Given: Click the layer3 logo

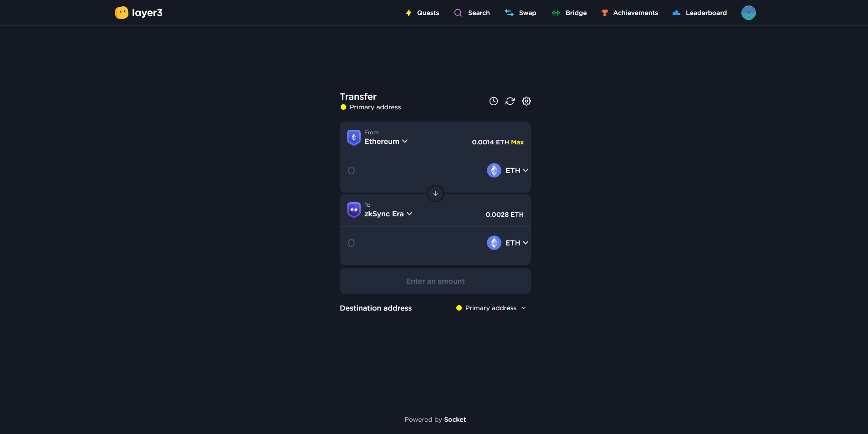Looking at the screenshot, I should [138, 13].
